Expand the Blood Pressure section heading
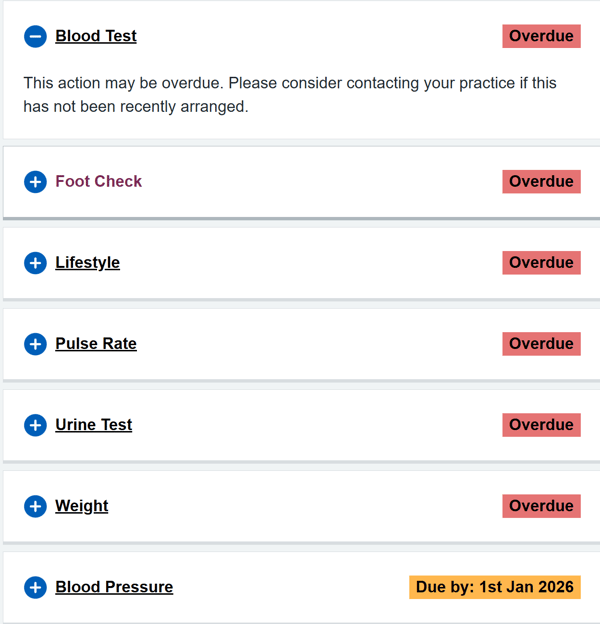Image resolution: width=600 pixels, height=624 pixels. (x=114, y=586)
